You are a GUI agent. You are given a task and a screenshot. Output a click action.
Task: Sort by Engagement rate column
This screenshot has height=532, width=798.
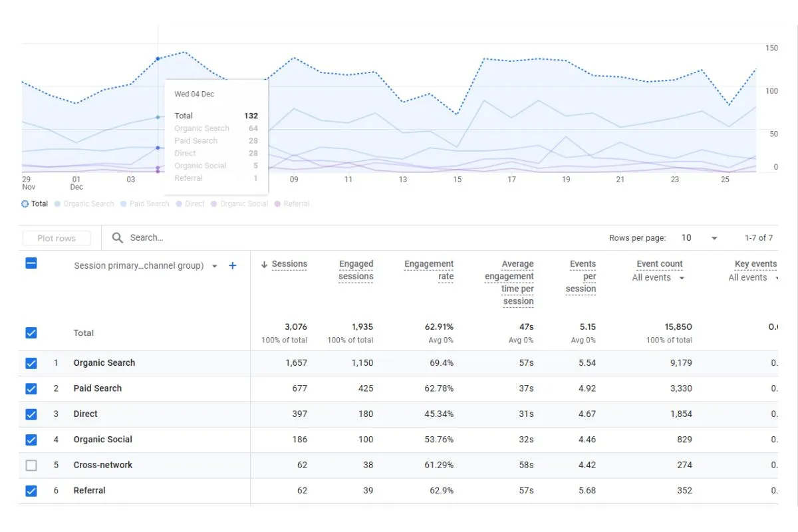point(429,270)
